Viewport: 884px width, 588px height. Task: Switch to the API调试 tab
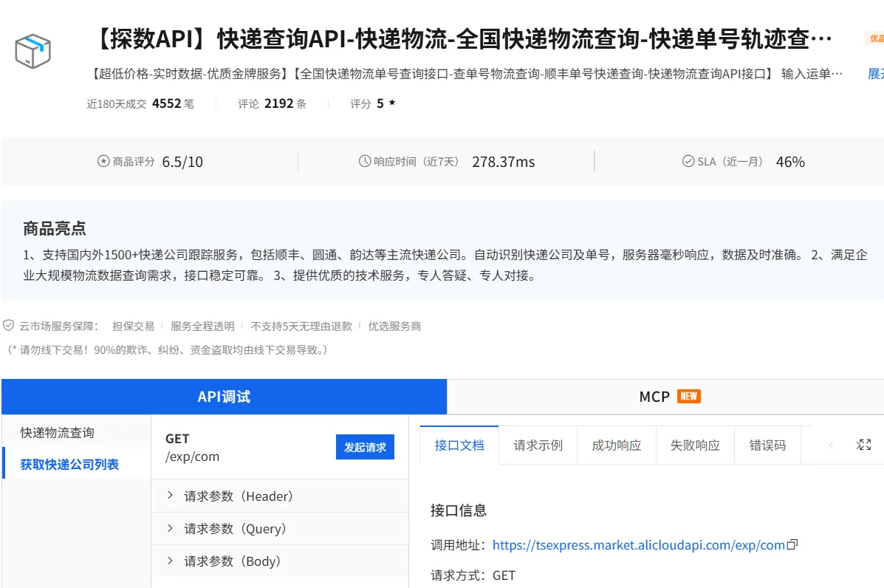(x=224, y=397)
